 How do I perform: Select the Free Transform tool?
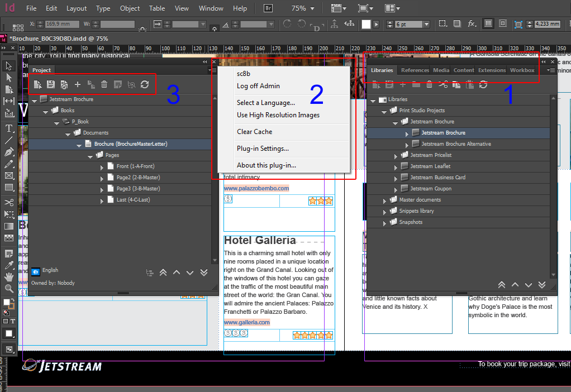(x=9, y=214)
